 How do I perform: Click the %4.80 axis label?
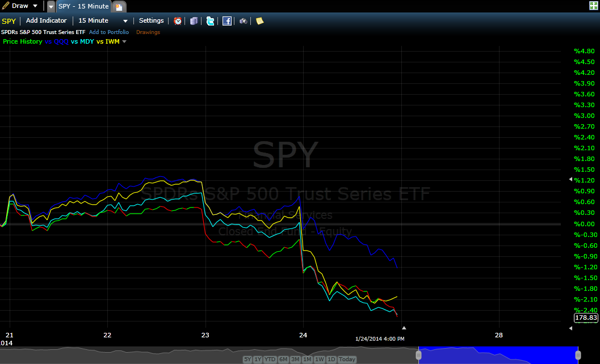[x=584, y=51]
